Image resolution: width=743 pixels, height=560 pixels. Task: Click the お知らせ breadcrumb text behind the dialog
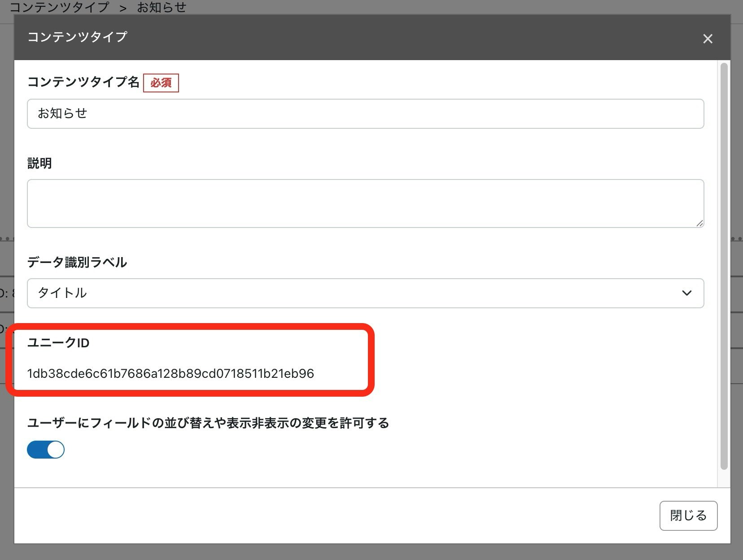click(162, 7)
